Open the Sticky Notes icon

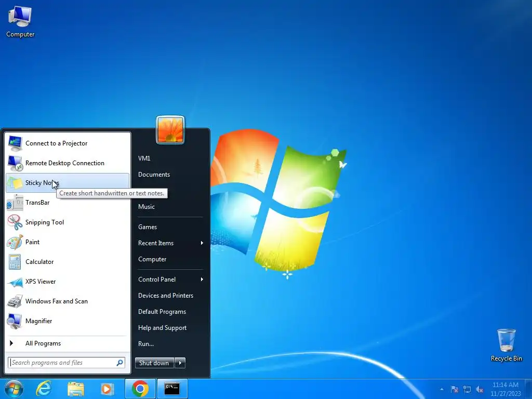15,183
